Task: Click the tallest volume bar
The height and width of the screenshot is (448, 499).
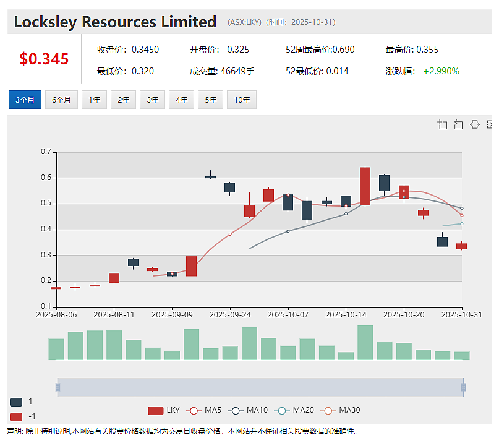Action: (365, 342)
